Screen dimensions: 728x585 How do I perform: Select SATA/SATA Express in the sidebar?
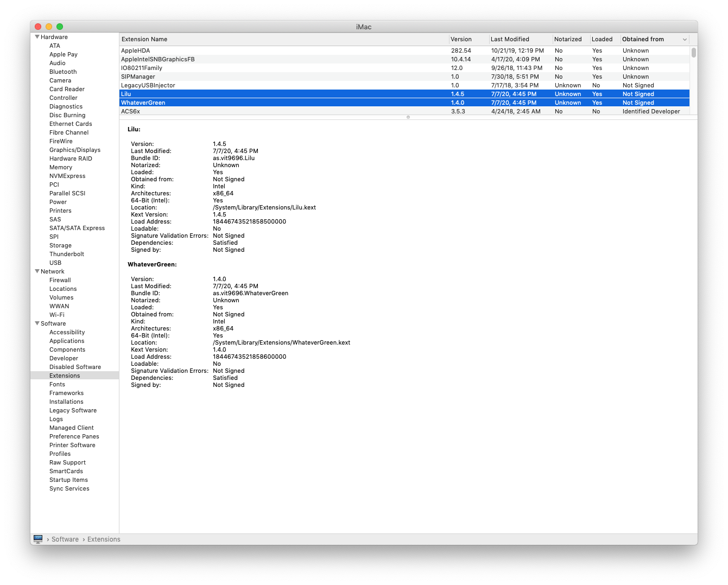[77, 228]
